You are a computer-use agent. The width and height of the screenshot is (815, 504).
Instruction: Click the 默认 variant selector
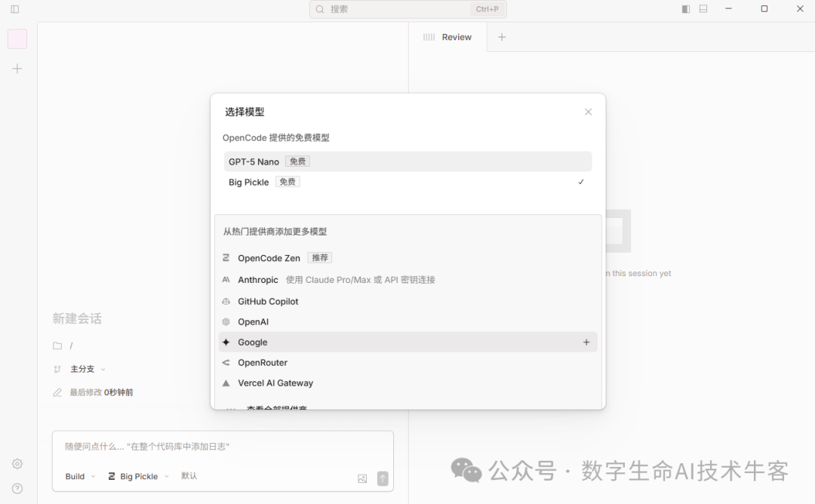(x=189, y=475)
